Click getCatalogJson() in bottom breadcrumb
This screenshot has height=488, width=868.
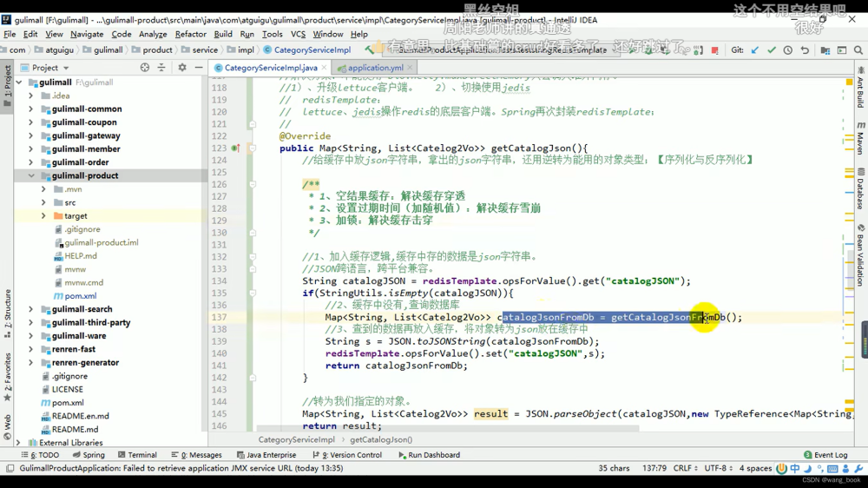point(381,440)
